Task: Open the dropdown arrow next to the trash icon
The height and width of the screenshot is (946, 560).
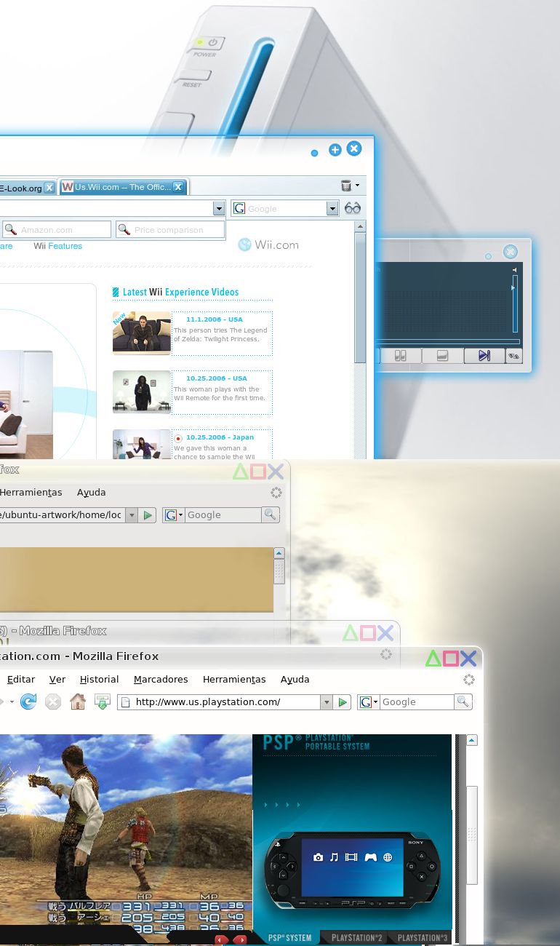Action: (357, 186)
